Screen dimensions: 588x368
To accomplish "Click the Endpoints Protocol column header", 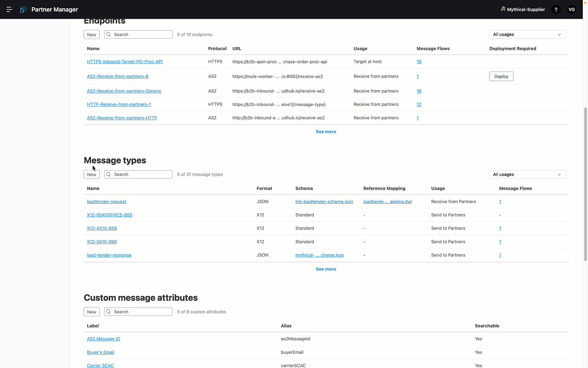I will (x=217, y=49).
